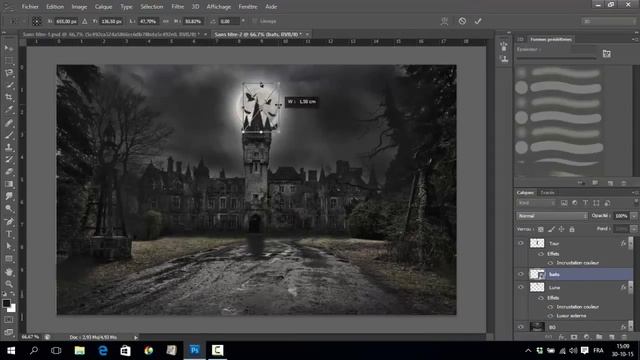Screen dimensions: 640x360
Task: Click the foreground color swatch
Action: [x=6, y=303]
